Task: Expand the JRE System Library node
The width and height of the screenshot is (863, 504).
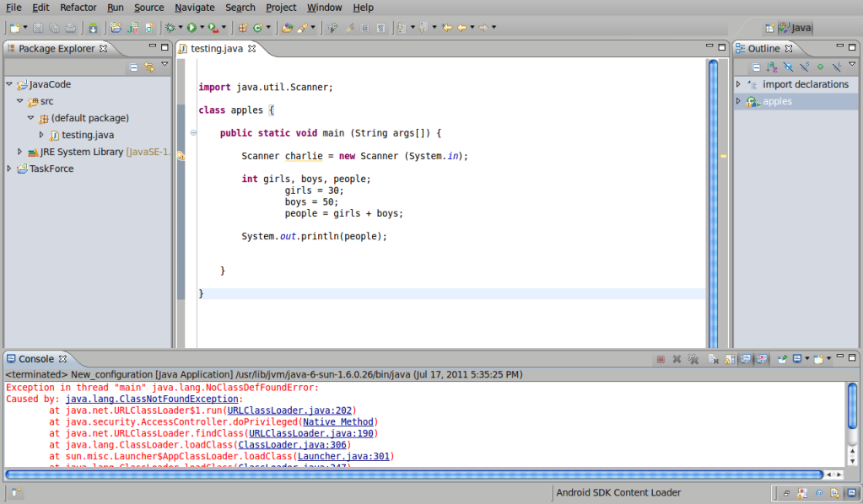Action: point(20,152)
